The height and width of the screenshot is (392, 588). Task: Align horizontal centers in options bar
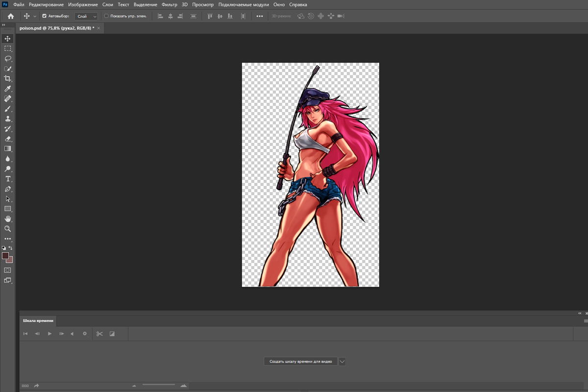click(171, 16)
